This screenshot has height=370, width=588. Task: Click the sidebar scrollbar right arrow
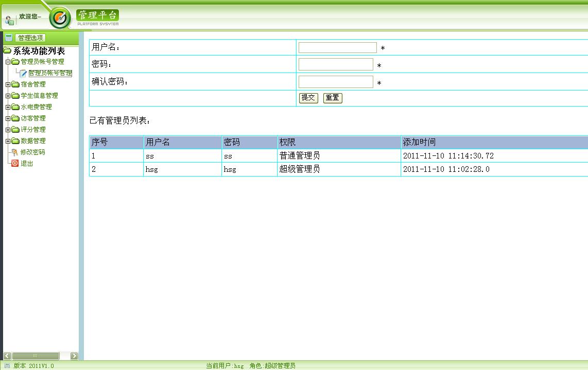(74, 356)
